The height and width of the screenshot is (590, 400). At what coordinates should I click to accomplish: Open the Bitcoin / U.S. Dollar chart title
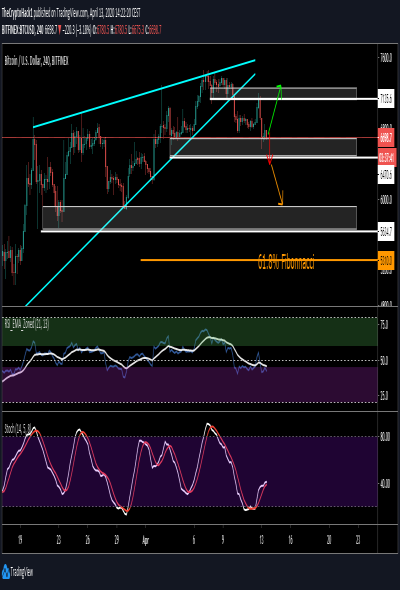tap(37, 61)
